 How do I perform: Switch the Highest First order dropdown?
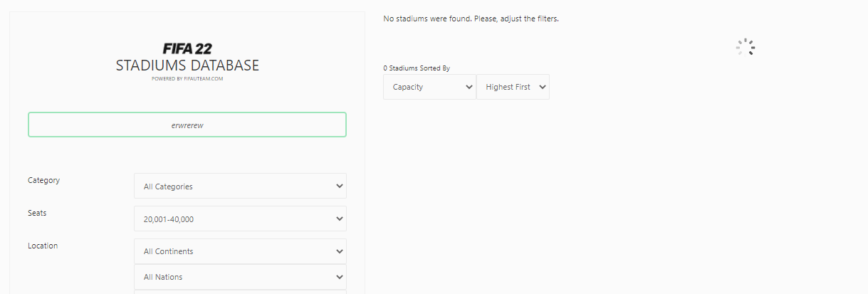[513, 87]
